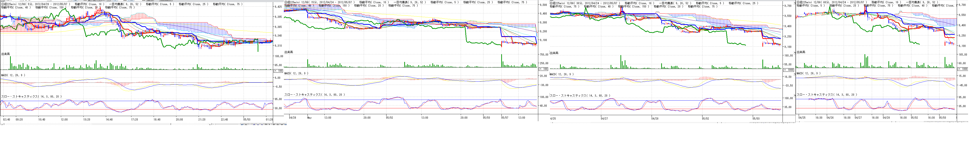Image resolution: width=980 pixels, height=151 pixels.
Task: Click the tallest volume bar in 15-minute chart
Action: point(502,61)
